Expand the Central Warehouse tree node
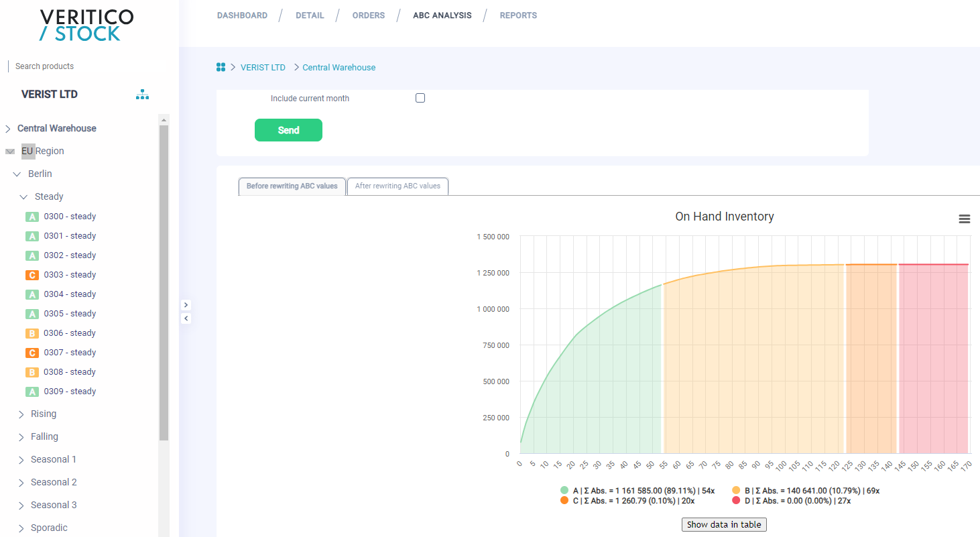Image resolution: width=980 pixels, height=537 pixels. [8, 129]
